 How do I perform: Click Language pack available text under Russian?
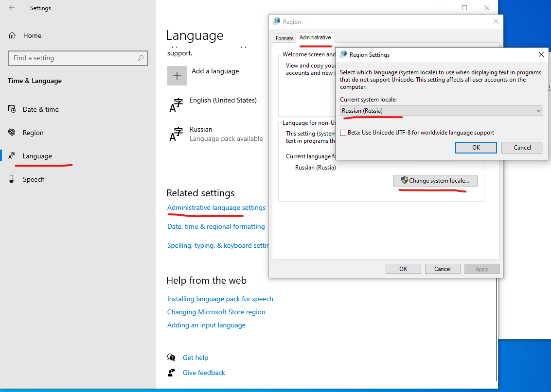(x=226, y=138)
